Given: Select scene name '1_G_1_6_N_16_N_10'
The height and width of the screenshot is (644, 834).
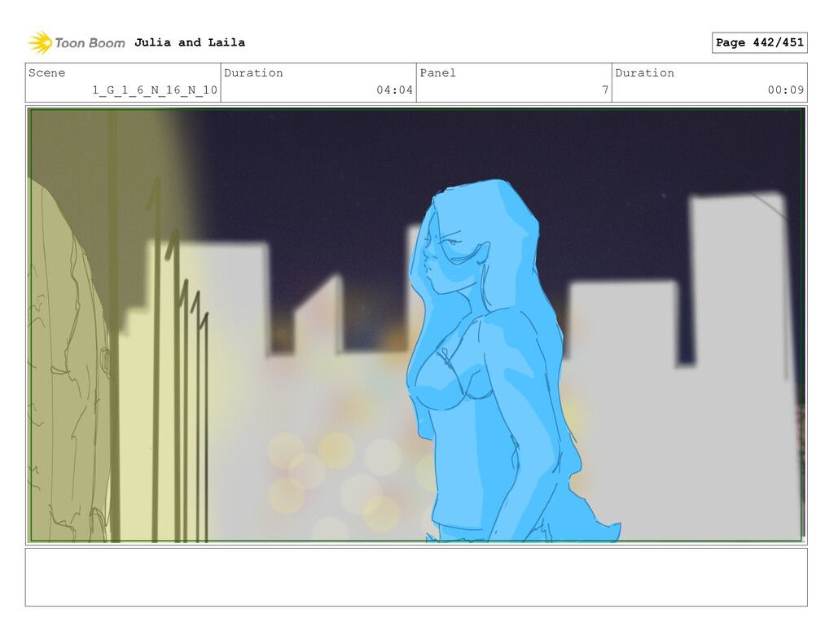Looking at the screenshot, I should [155, 90].
